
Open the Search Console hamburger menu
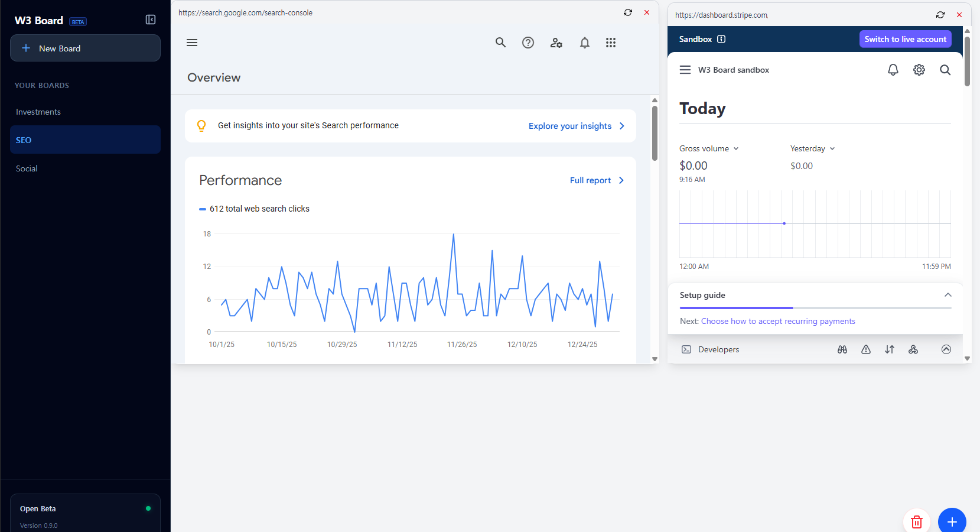(x=192, y=43)
